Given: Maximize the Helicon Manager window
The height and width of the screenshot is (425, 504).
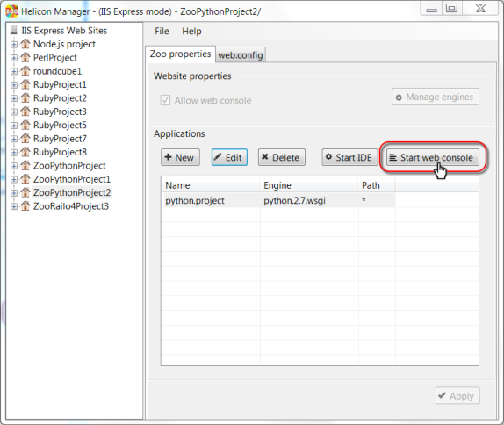Looking at the screenshot, I should (x=451, y=8).
